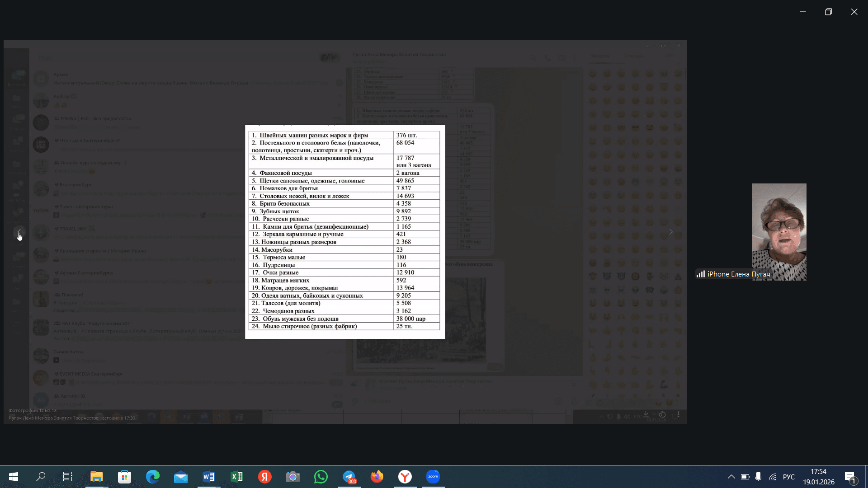Open the viewer's three-dot more menu
The width and height of the screenshot is (868, 488).
(678, 414)
